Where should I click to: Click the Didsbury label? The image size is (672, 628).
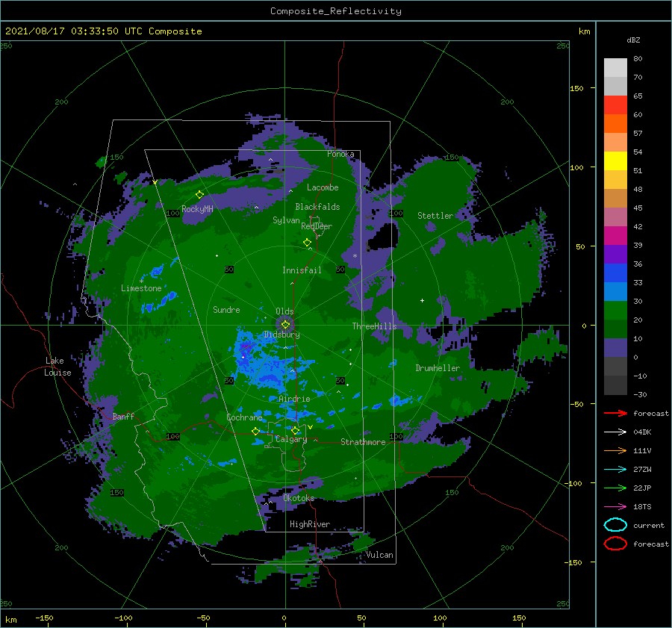coord(281,335)
